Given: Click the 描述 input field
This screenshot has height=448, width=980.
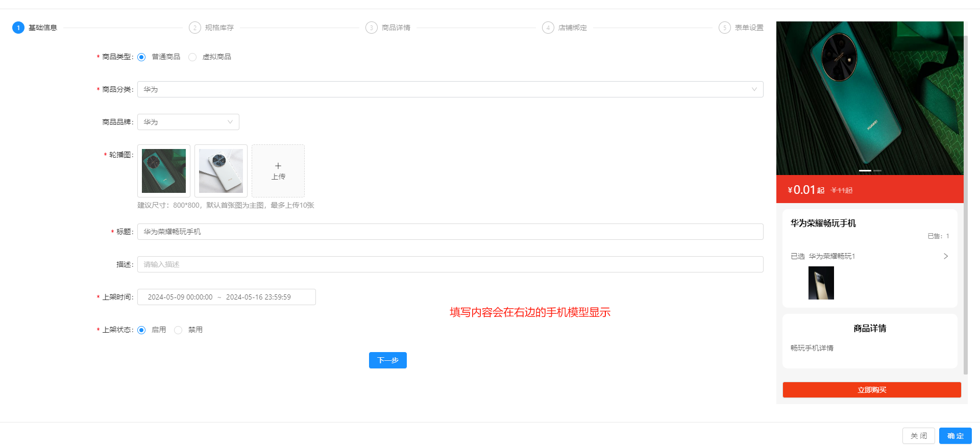Looking at the screenshot, I should (x=450, y=264).
